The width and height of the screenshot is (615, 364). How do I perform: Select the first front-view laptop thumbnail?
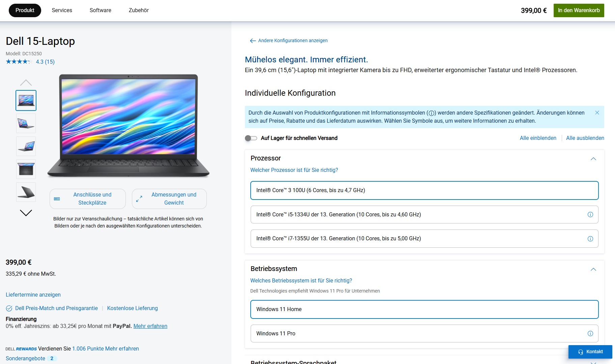tap(26, 100)
